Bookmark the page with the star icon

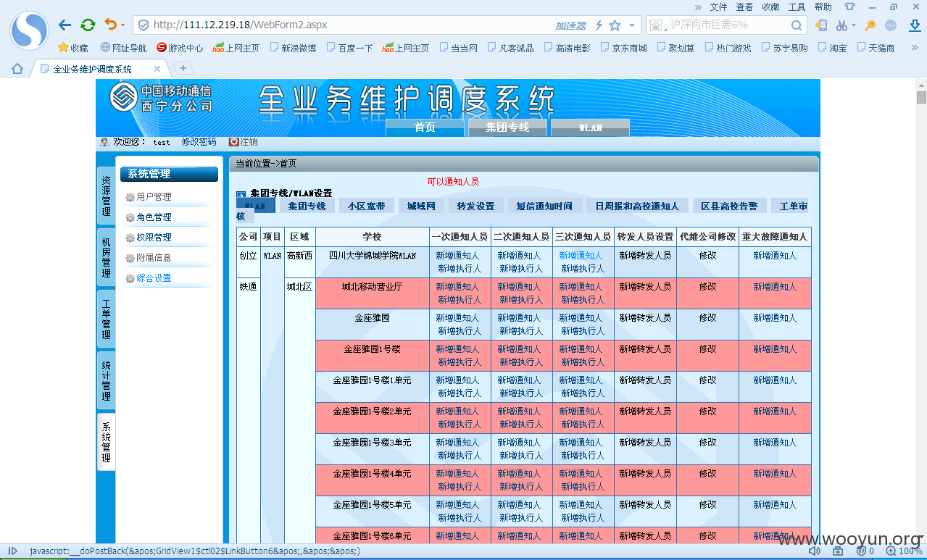point(615,25)
